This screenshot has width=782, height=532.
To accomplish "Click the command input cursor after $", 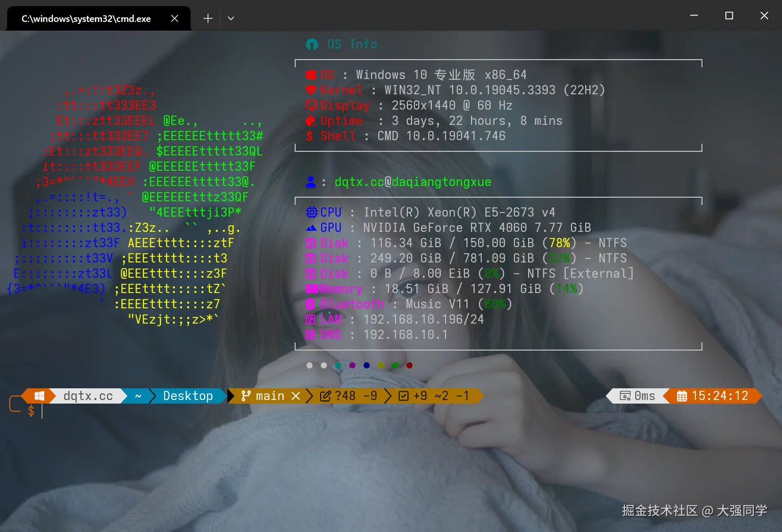I will (x=42, y=411).
